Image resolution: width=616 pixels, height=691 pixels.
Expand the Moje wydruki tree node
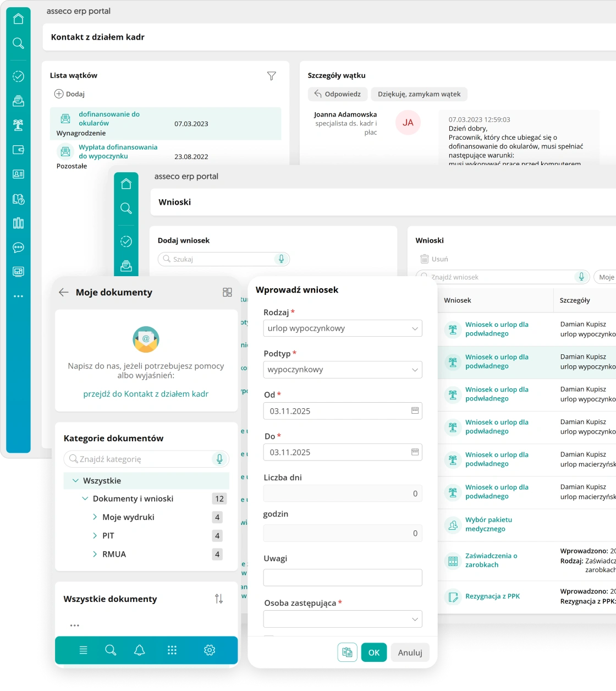[x=95, y=517]
